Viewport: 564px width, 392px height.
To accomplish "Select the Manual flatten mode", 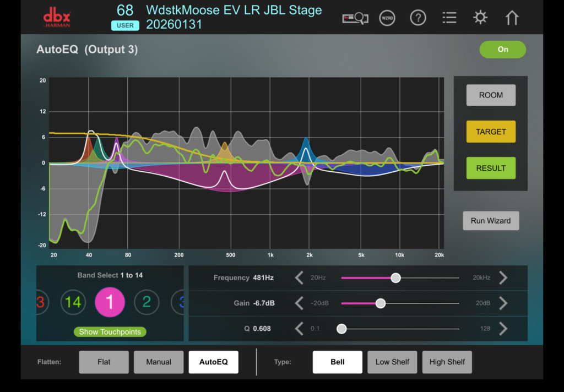I will [159, 362].
